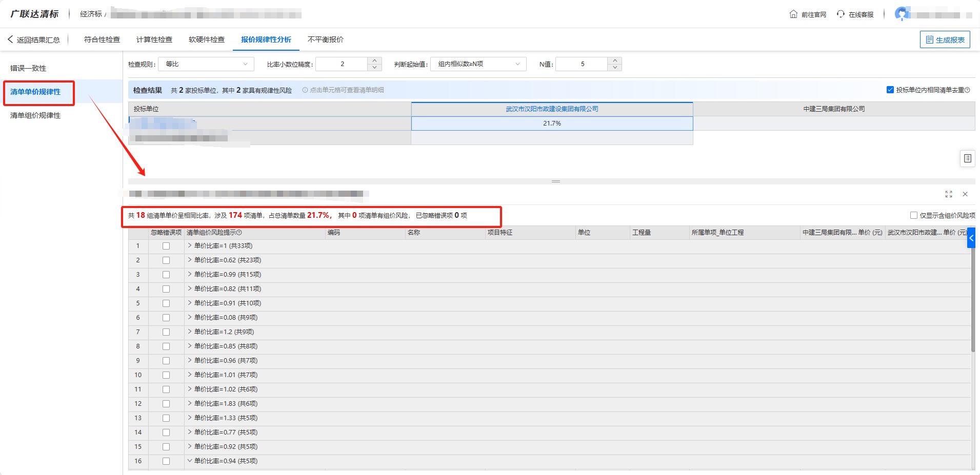Click info icon before 点击单元格可查看清单明细
Viewport: 980px width, 475px height.
[305, 90]
